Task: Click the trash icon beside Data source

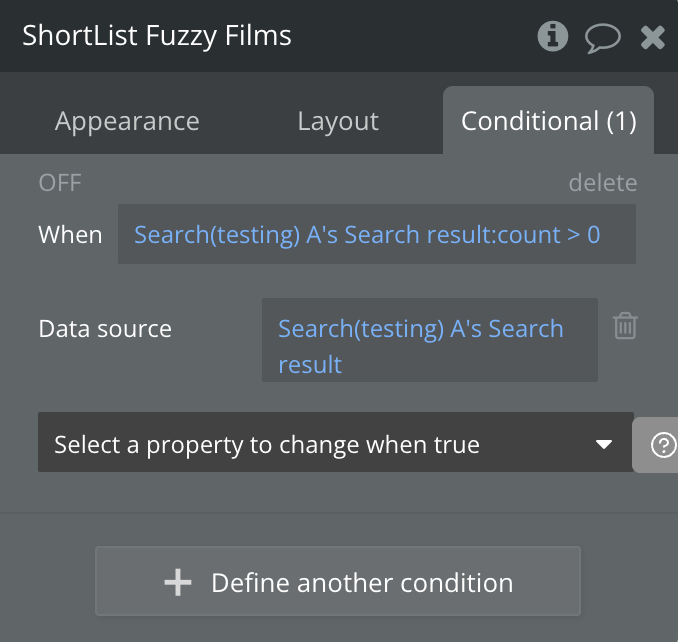Action: (625, 326)
